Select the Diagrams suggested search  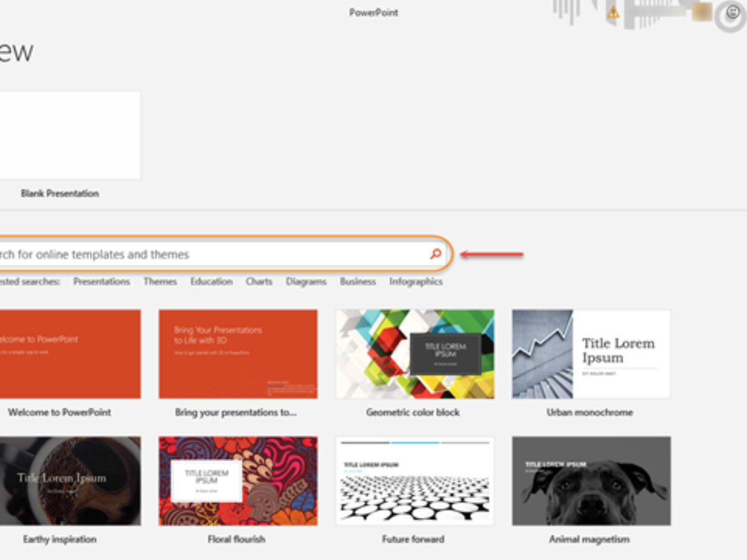pos(306,281)
